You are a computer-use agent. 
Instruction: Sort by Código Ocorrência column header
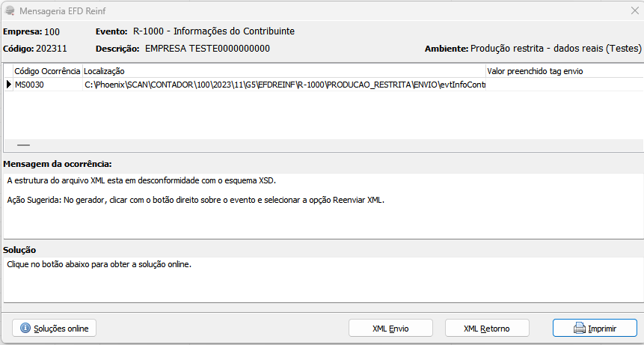click(48, 71)
